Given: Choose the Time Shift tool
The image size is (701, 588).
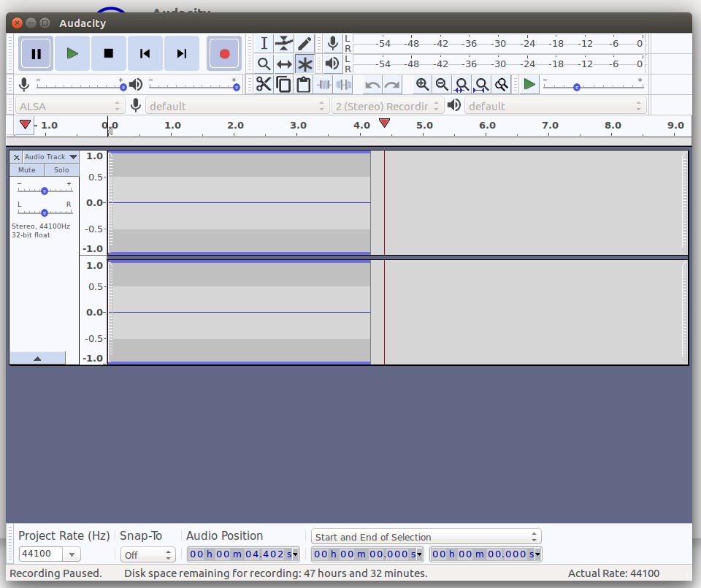Looking at the screenshot, I should coord(284,64).
